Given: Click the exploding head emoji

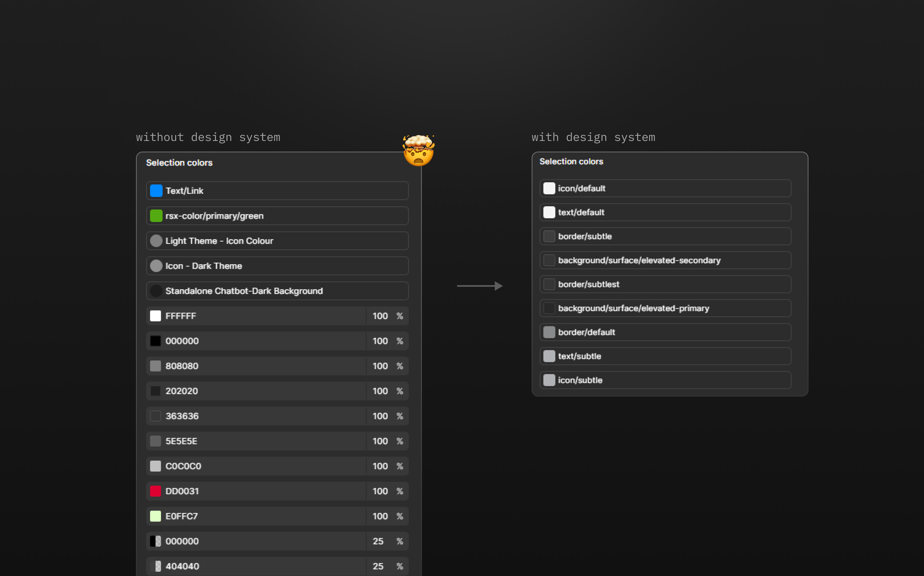Looking at the screenshot, I should [x=418, y=151].
